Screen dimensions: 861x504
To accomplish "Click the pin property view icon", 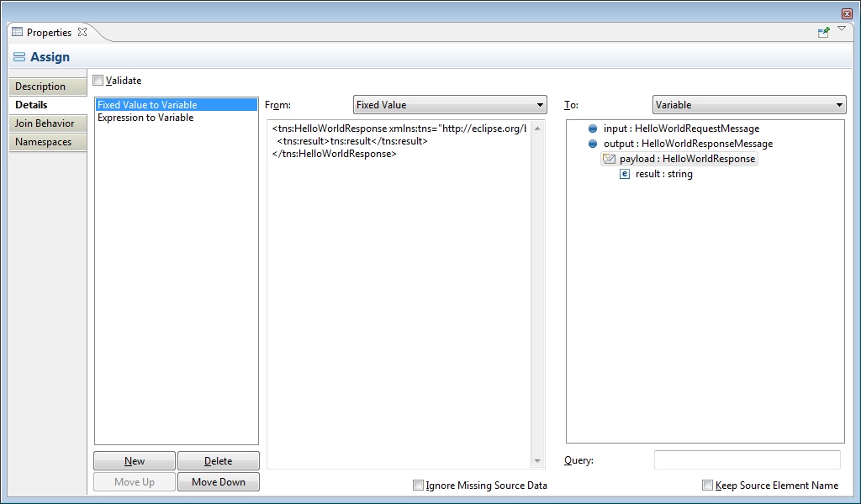I will tap(824, 32).
